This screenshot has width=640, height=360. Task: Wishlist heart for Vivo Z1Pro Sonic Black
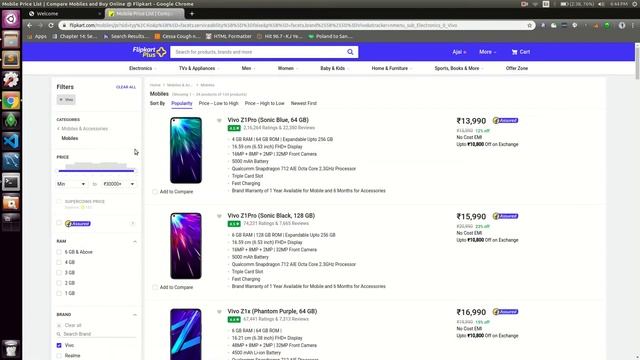[219, 216]
